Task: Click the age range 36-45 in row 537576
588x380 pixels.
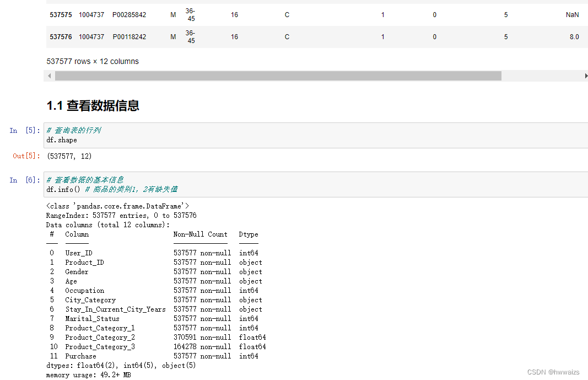Action: [191, 37]
